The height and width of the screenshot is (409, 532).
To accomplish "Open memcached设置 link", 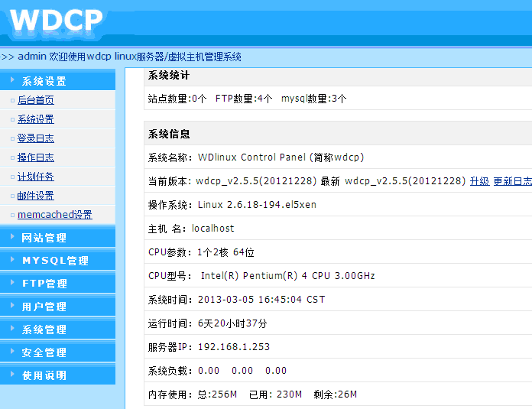I will pos(54,215).
